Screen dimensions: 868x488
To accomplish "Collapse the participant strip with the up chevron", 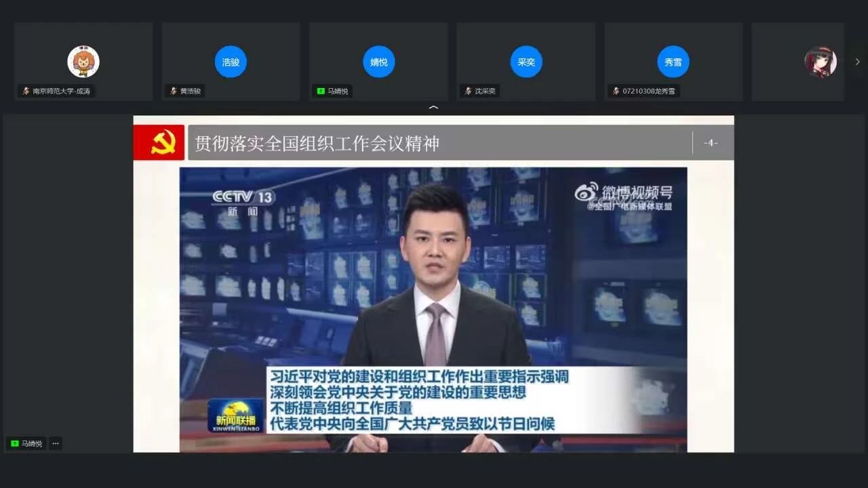I will (434, 108).
